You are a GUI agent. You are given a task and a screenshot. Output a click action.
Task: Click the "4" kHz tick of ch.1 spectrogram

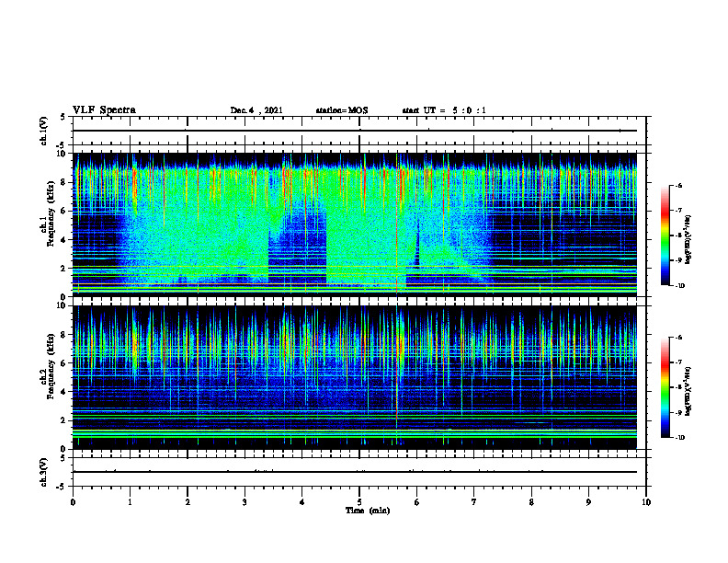point(64,240)
